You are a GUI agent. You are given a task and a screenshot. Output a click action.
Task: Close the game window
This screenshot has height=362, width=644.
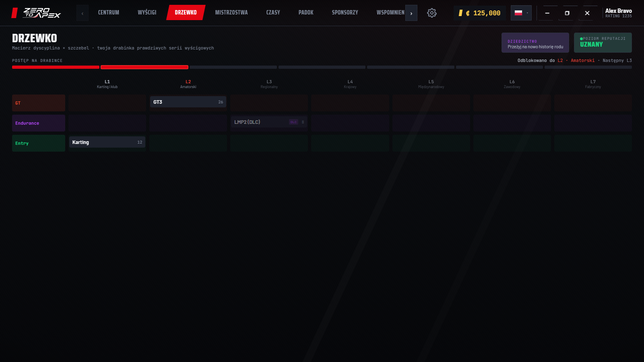click(587, 13)
